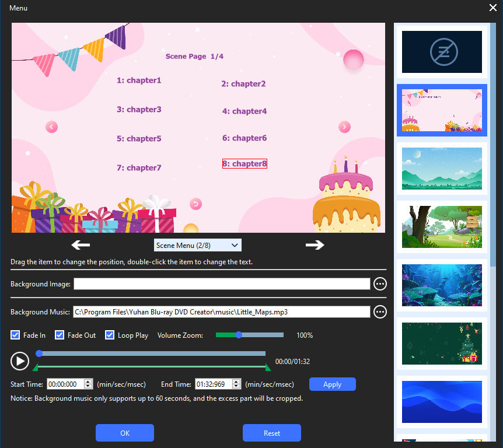Viewport: 503px width, 448px height.
Task: Uncheck the Fade Out option
Action: [x=60, y=335]
